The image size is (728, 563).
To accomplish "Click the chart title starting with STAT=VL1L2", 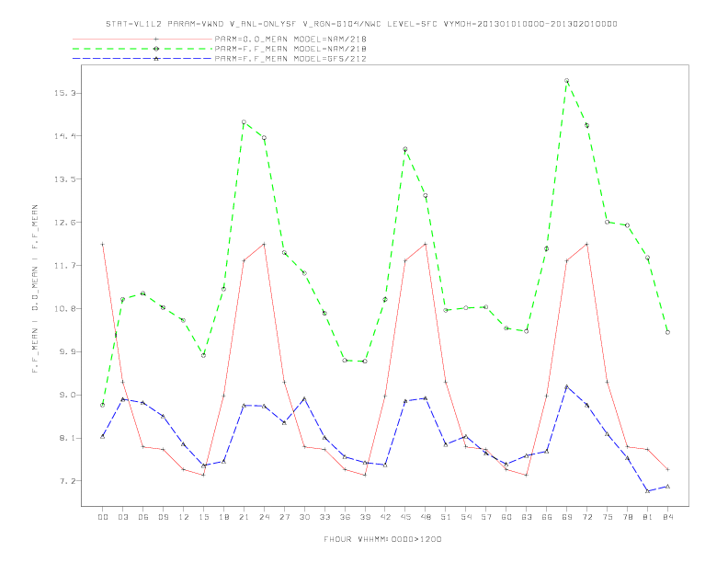I will pos(361,24).
